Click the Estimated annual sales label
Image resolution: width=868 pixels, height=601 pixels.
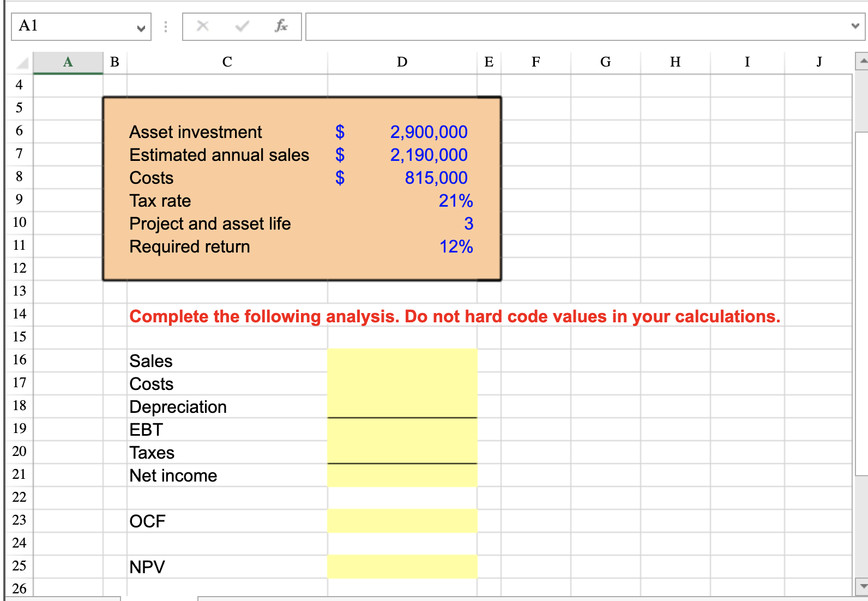tap(219, 155)
